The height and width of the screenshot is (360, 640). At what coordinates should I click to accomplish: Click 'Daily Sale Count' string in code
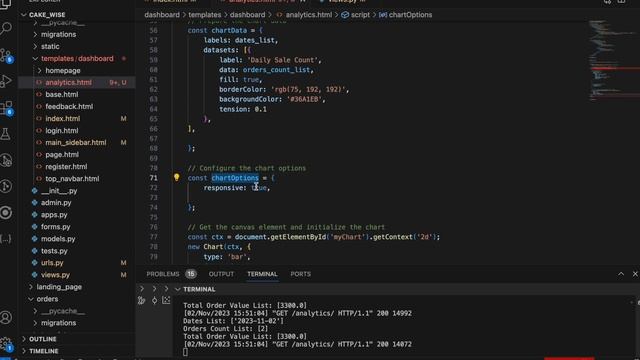coord(282,60)
